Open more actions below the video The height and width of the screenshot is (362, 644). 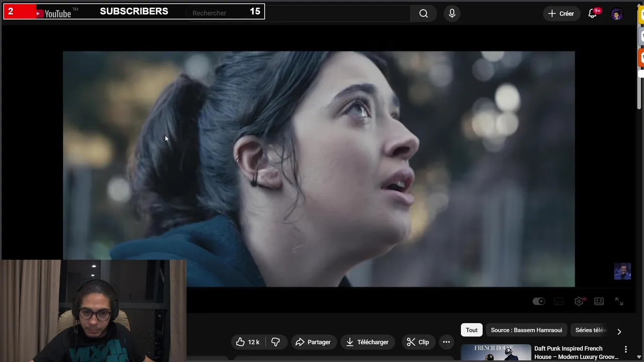click(x=446, y=342)
